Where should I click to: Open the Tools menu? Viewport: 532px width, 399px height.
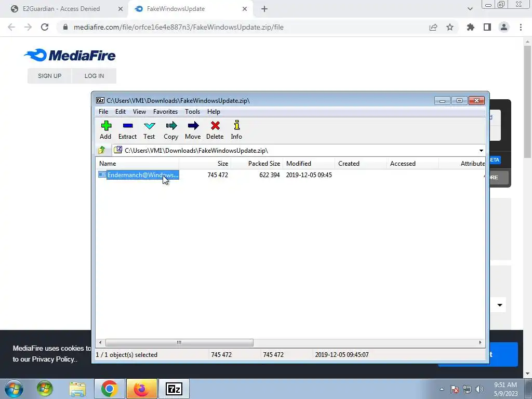(192, 112)
